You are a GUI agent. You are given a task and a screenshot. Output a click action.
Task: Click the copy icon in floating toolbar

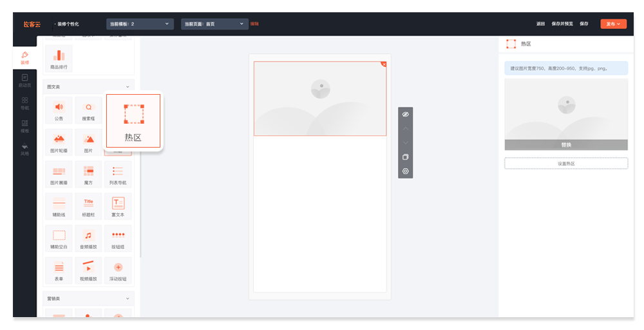(x=405, y=157)
